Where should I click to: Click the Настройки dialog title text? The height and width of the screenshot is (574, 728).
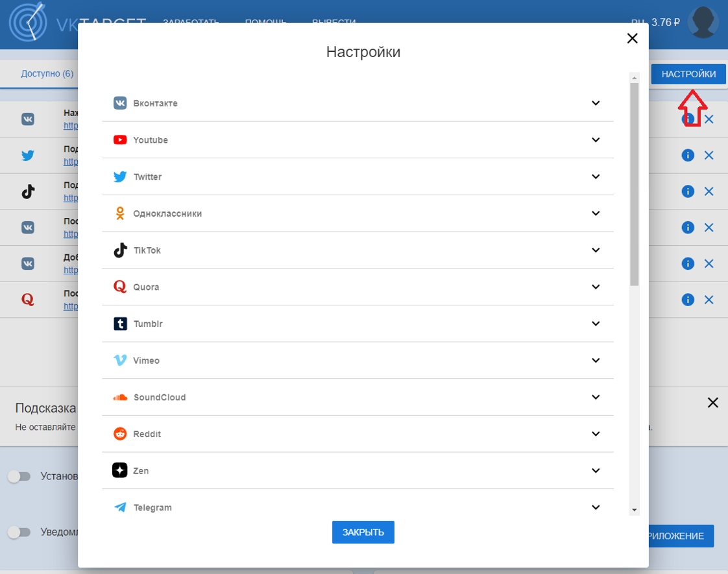[x=363, y=52]
